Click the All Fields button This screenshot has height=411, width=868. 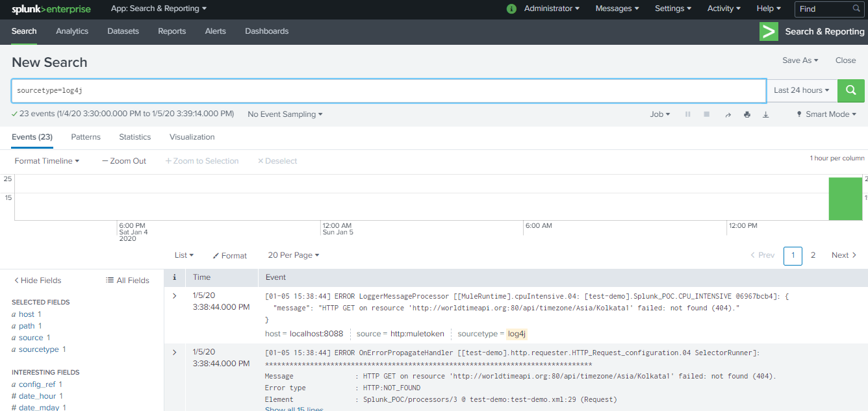(127, 280)
